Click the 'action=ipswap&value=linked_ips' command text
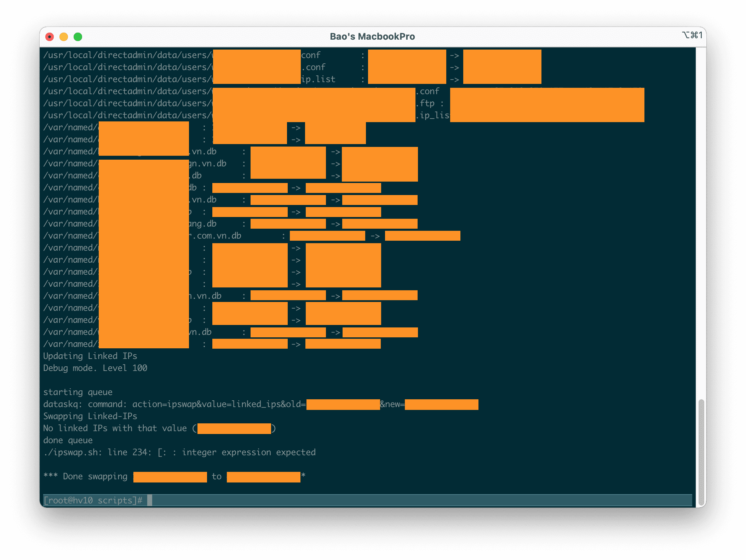Viewport: 746px width, 560px height. [206, 404]
